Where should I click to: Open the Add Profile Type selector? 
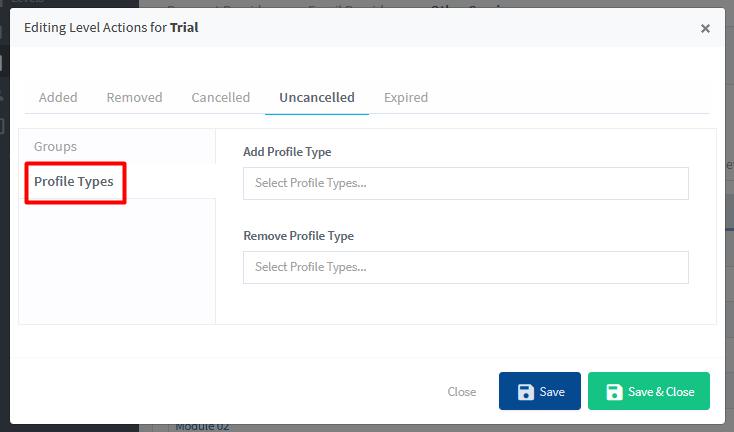pos(466,183)
